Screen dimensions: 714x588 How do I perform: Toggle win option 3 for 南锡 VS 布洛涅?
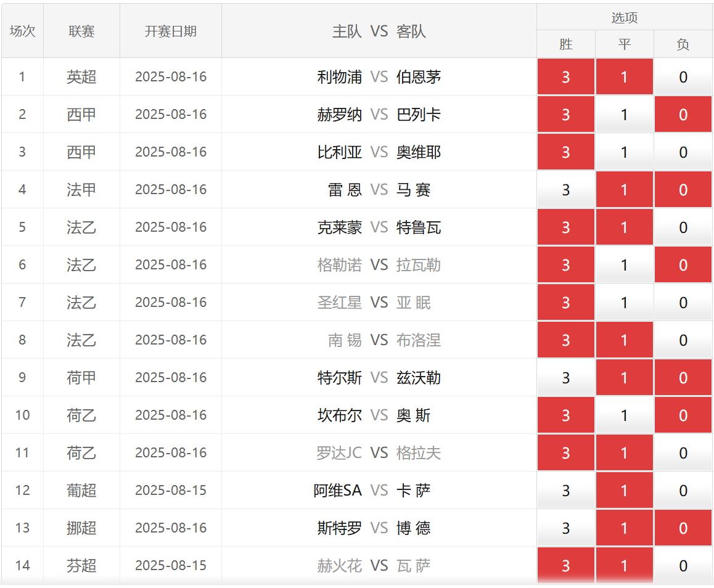tap(565, 340)
